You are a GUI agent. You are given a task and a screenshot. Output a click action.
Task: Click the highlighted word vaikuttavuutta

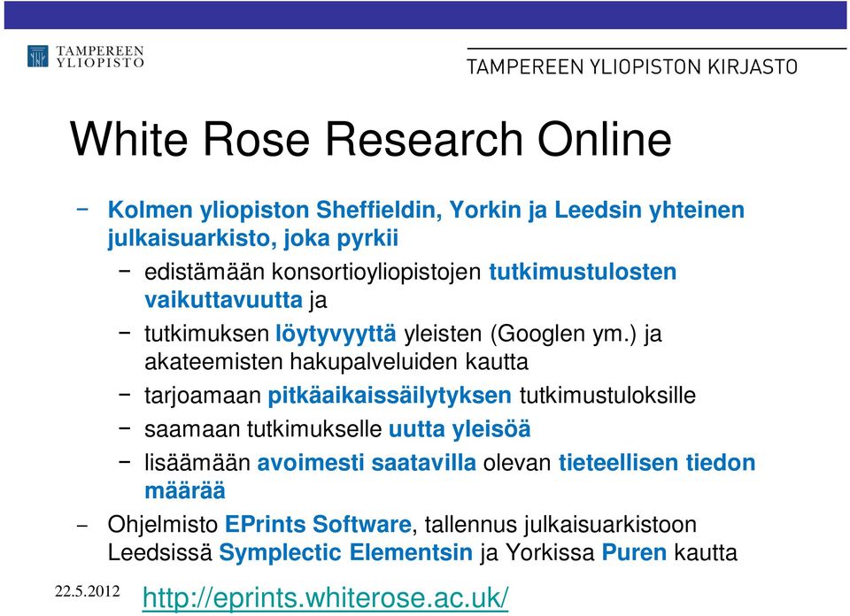click(x=223, y=300)
